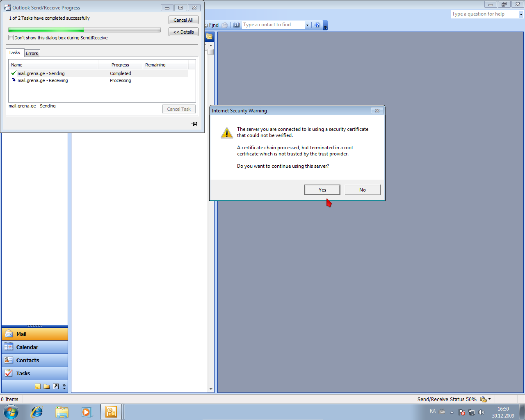Switch to the Errors tab
The height and width of the screenshot is (420, 525).
(x=32, y=53)
